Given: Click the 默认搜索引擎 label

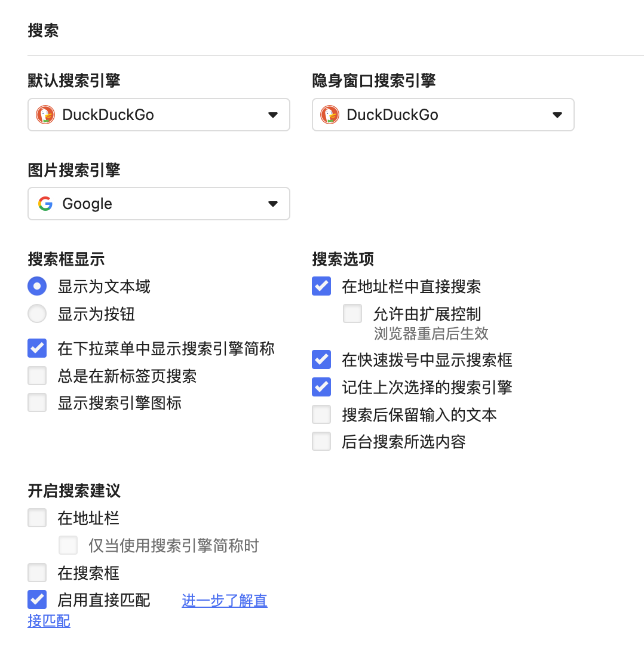Looking at the screenshot, I should [74, 81].
